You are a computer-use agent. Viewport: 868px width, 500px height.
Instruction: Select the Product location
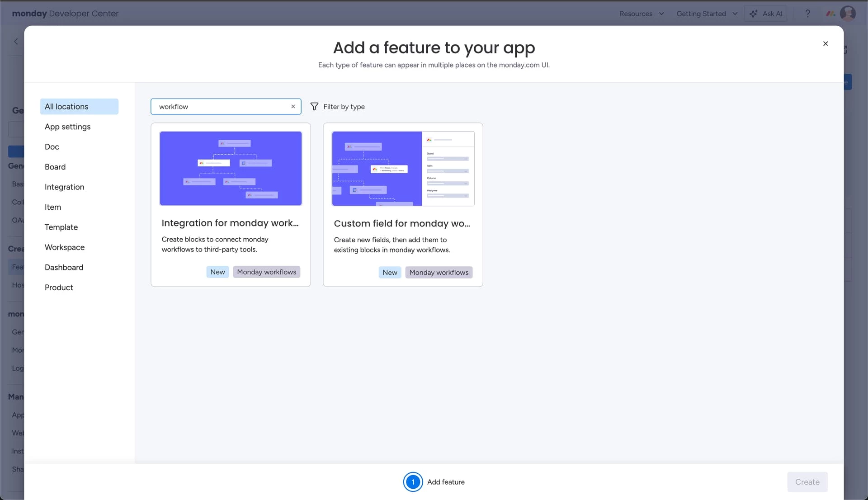79,288
